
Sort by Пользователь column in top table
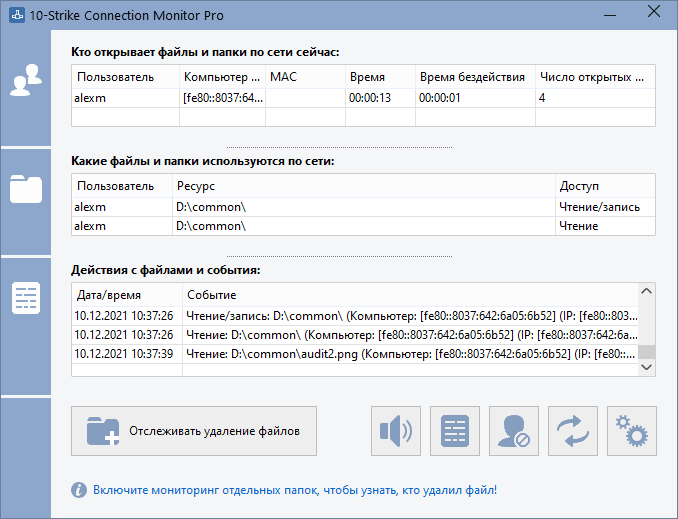click(125, 77)
